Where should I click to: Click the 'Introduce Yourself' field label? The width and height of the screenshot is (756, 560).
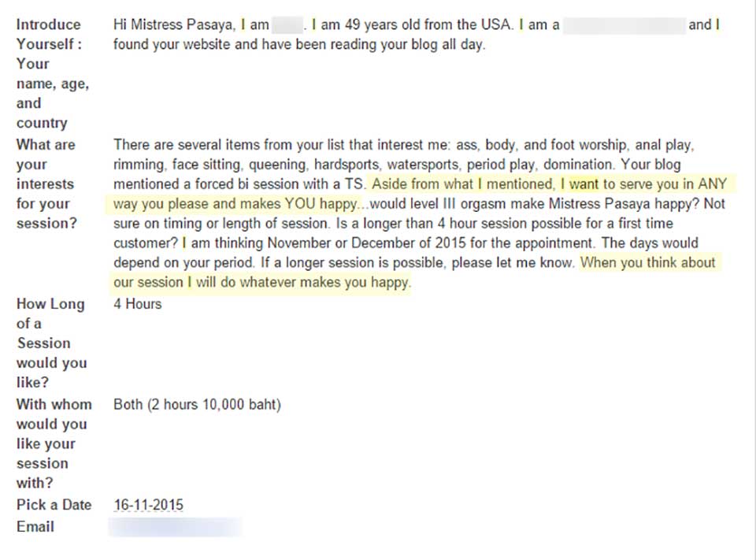(53, 73)
